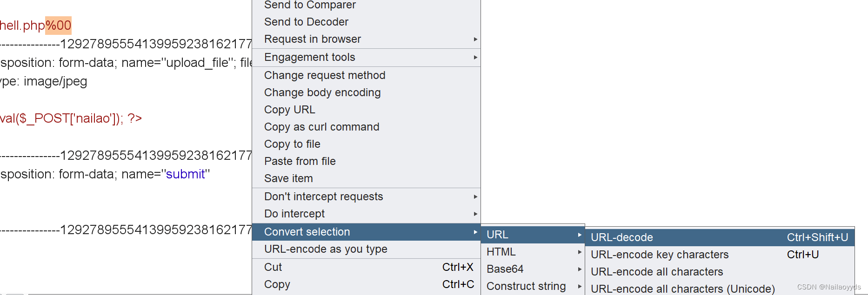868x295 pixels.
Task: Select URL-encode all characters (Unicode)
Action: [x=682, y=289]
